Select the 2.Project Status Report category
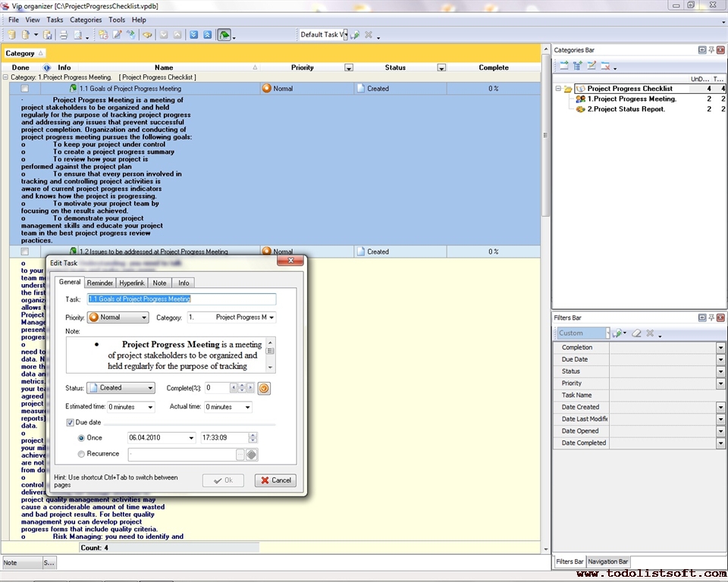728x582 pixels. pos(626,109)
